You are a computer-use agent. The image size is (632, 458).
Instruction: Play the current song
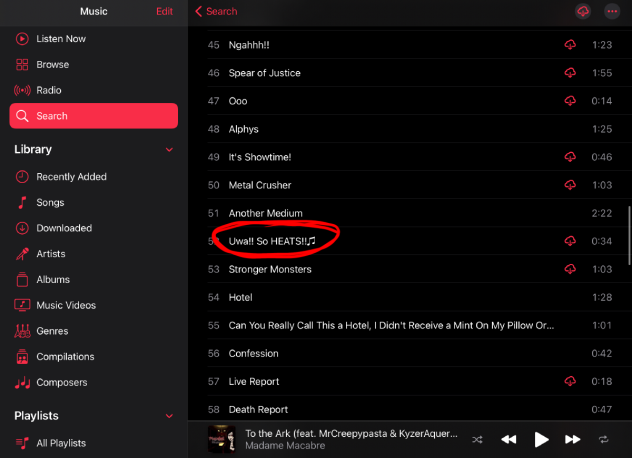coord(541,439)
